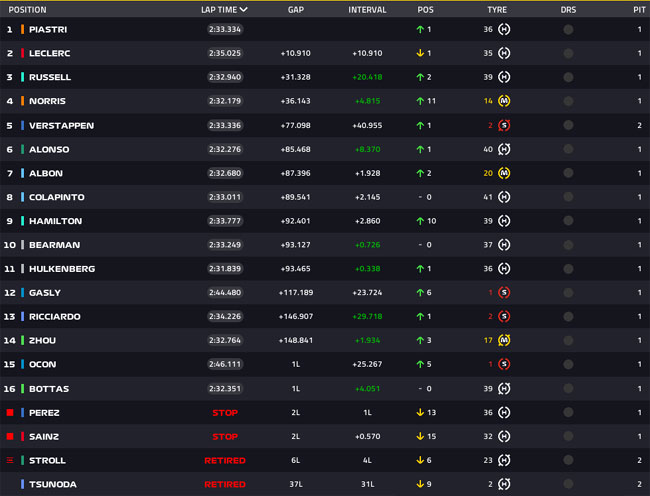Select the PIT column header
650x496 pixels.
(639, 10)
